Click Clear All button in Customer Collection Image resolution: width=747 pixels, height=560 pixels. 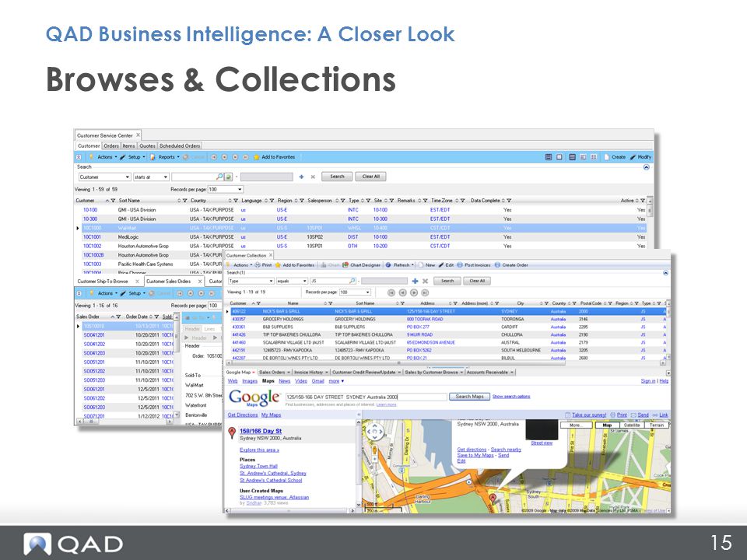[x=477, y=281]
